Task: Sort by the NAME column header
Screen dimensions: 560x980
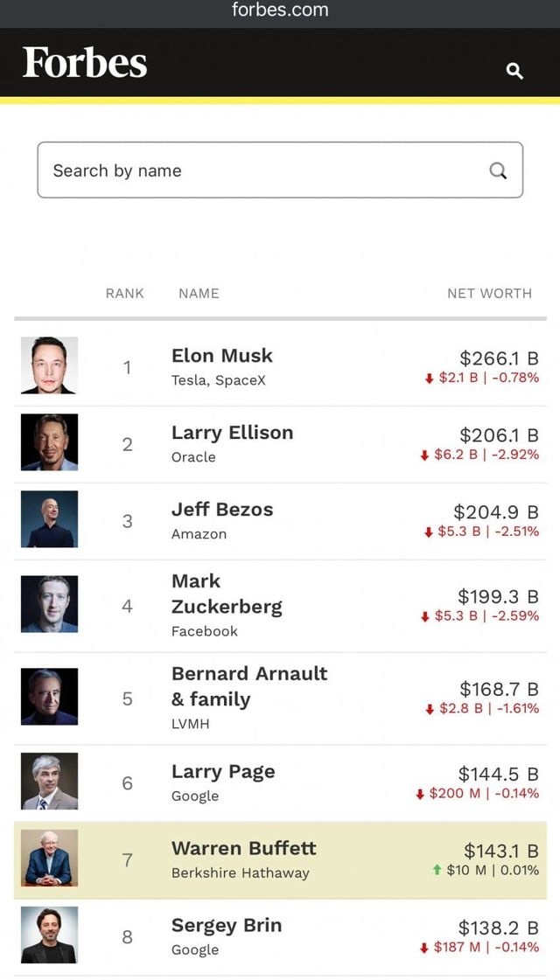Action: (x=199, y=294)
